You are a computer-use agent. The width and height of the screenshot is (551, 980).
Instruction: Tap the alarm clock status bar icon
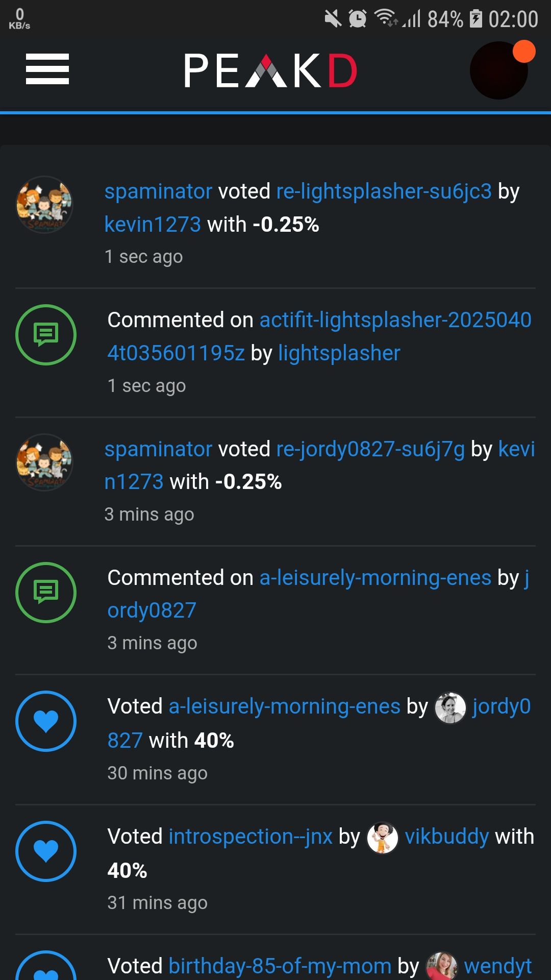click(x=358, y=19)
